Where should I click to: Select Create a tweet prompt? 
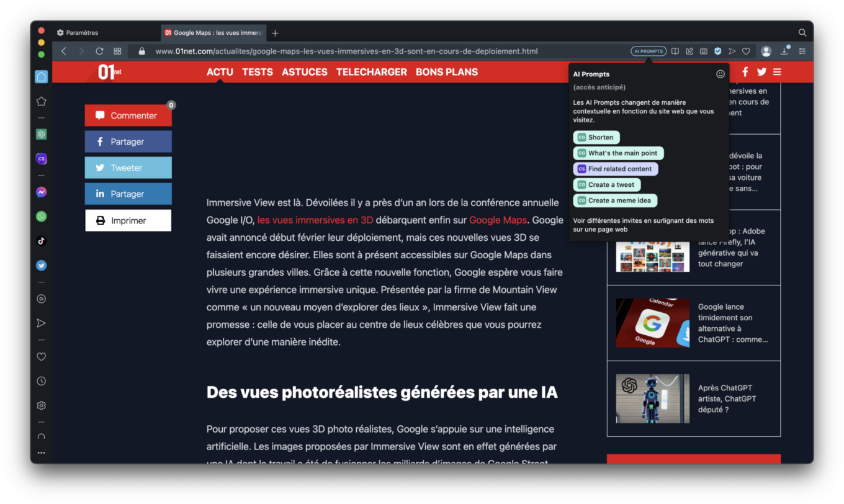(607, 184)
